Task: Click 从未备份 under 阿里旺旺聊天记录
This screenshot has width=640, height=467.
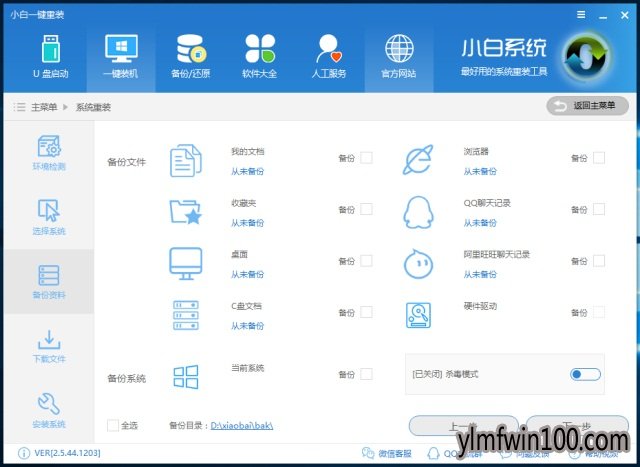Action: point(480,274)
